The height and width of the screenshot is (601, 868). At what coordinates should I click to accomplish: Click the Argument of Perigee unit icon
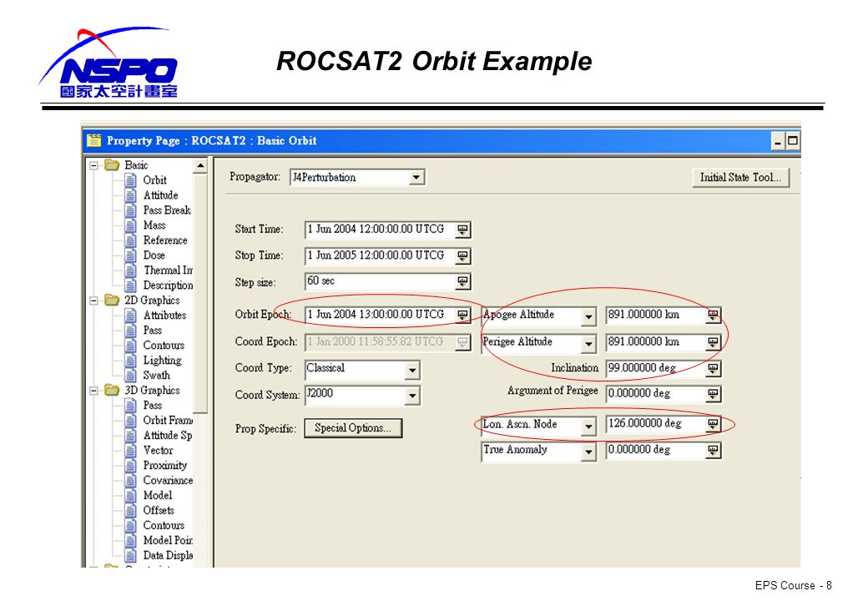(713, 394)
